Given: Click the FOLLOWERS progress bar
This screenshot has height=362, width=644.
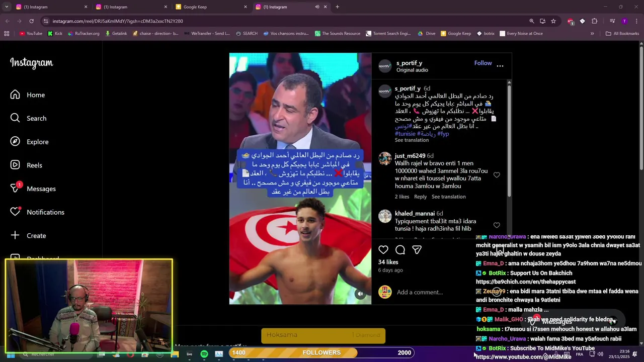Looking at the screenshot, I should pyautogui.click(x=321, y=352).
